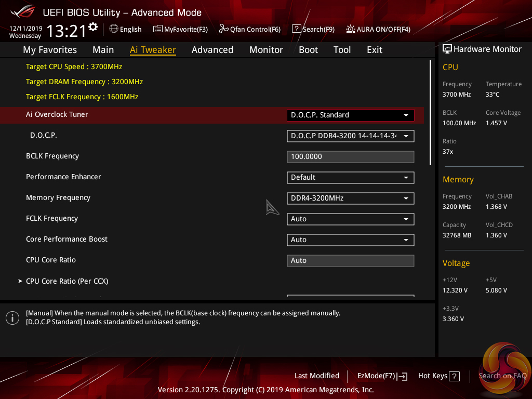Screen dimensions: 532x399
Task: Click the Last Modified button
Action: coord(316,376)
